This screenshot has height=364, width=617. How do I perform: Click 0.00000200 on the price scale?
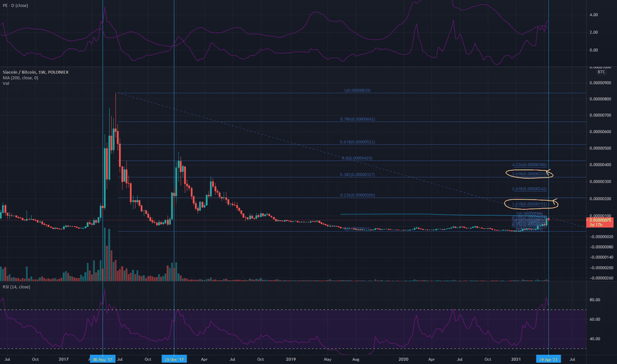tap(600, 199)
